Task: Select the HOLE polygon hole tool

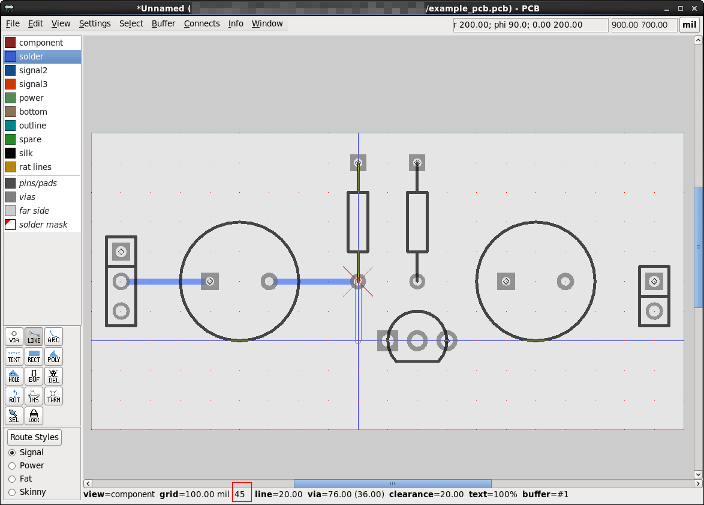Action: 14,376
